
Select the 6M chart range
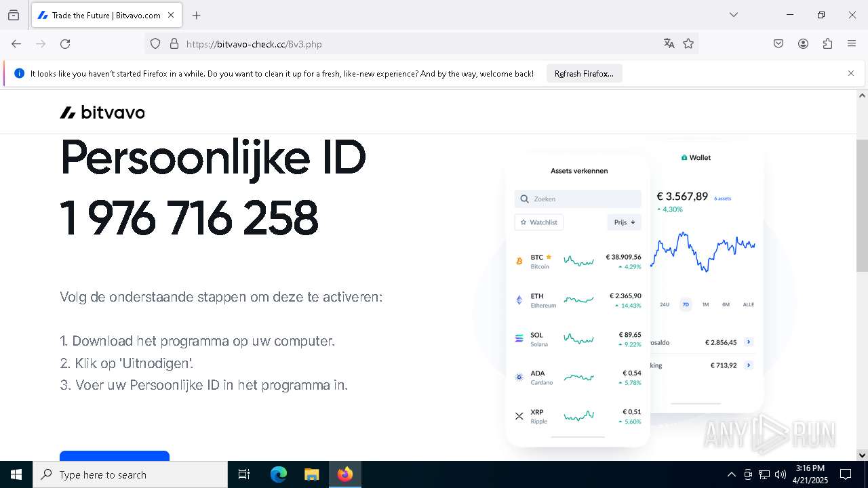[726, 304]
